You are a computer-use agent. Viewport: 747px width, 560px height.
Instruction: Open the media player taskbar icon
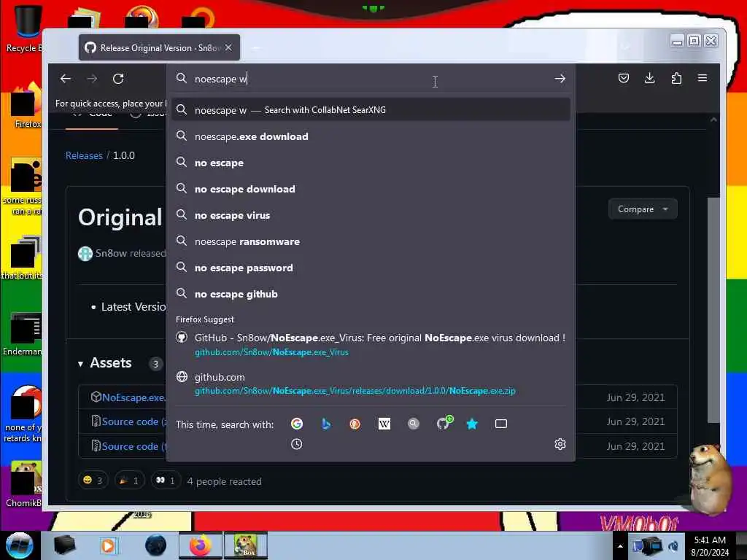coord(108,545)
